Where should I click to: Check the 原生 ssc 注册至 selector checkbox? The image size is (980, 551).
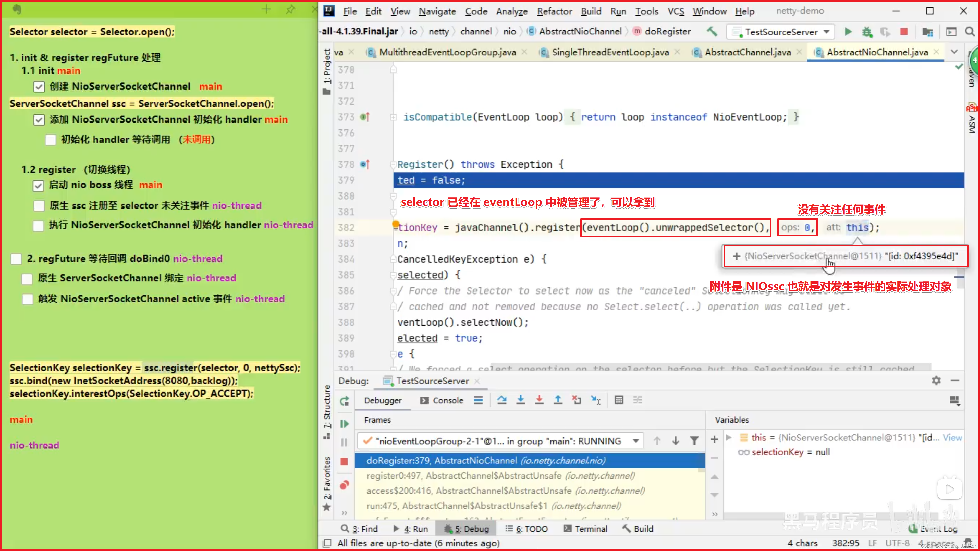tap(39, 206)
